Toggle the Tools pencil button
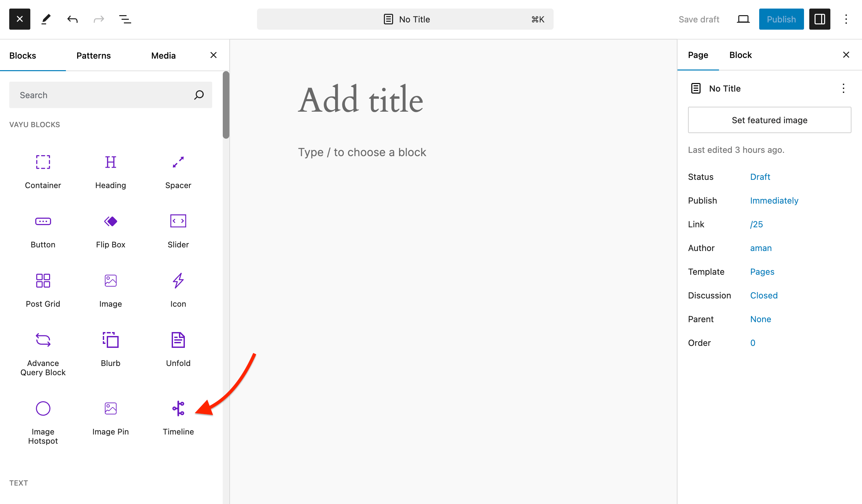The image size is (862, 504). tap(46, 19)
